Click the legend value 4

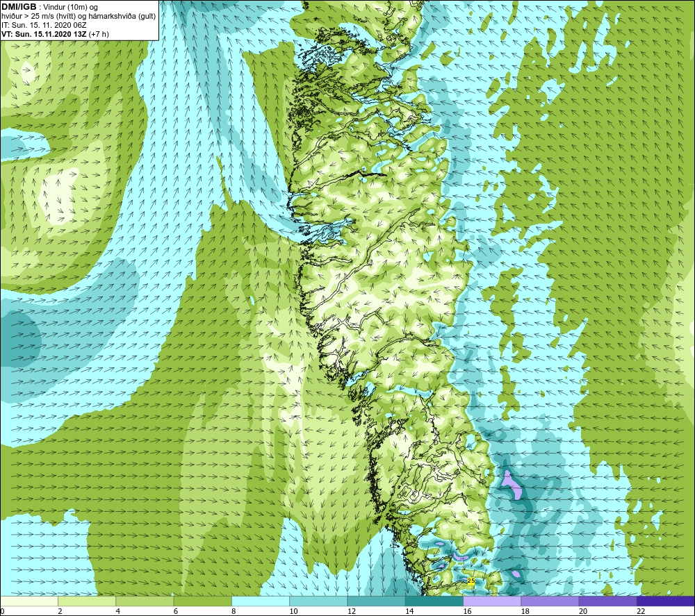tap(118, 611)
